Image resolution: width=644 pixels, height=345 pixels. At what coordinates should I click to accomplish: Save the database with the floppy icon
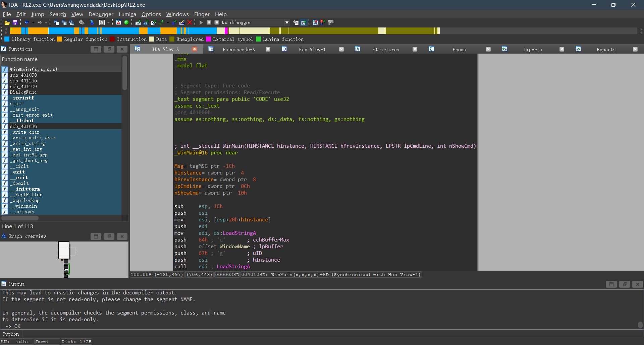coord(15,22)
